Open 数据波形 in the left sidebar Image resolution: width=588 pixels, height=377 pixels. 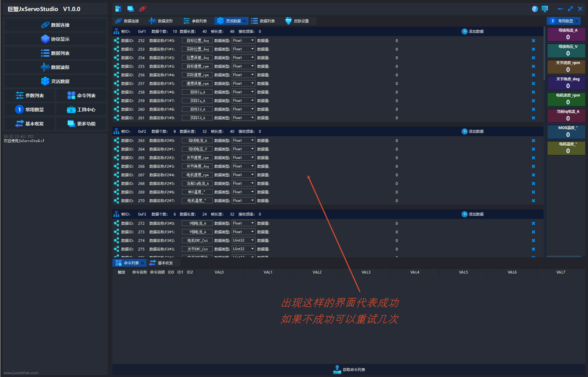[55, 67]
